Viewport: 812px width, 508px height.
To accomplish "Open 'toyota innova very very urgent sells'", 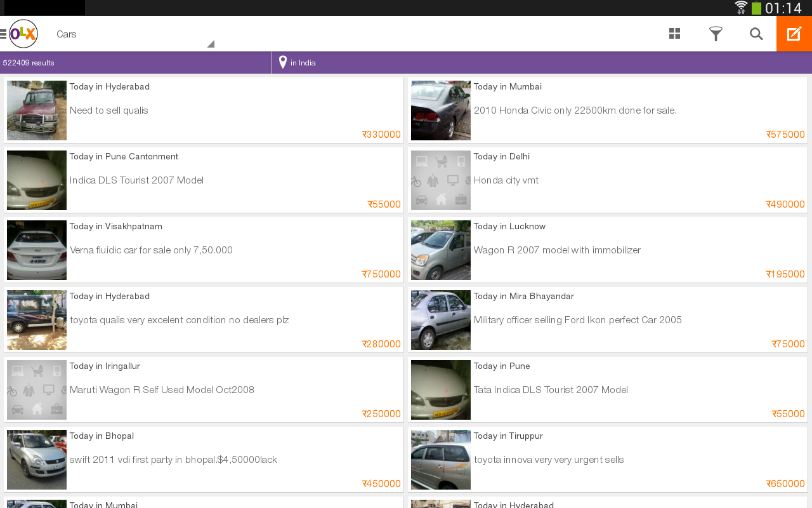I will (608, 460).
